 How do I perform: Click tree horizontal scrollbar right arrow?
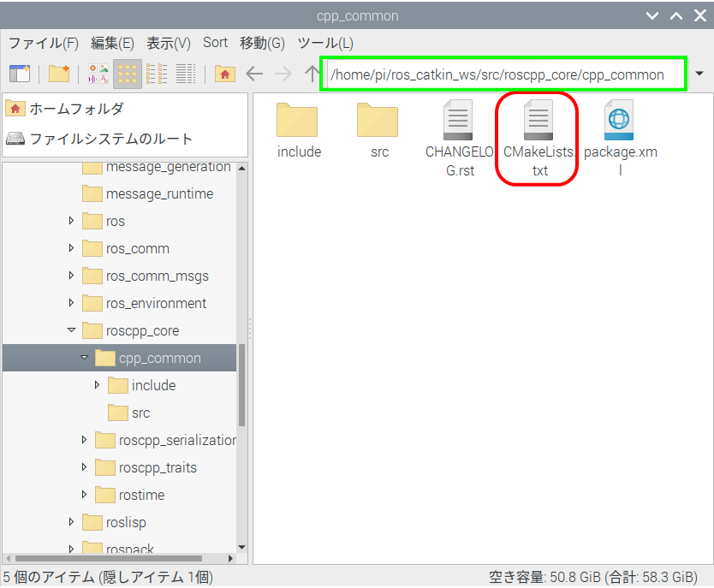point(231,558)
